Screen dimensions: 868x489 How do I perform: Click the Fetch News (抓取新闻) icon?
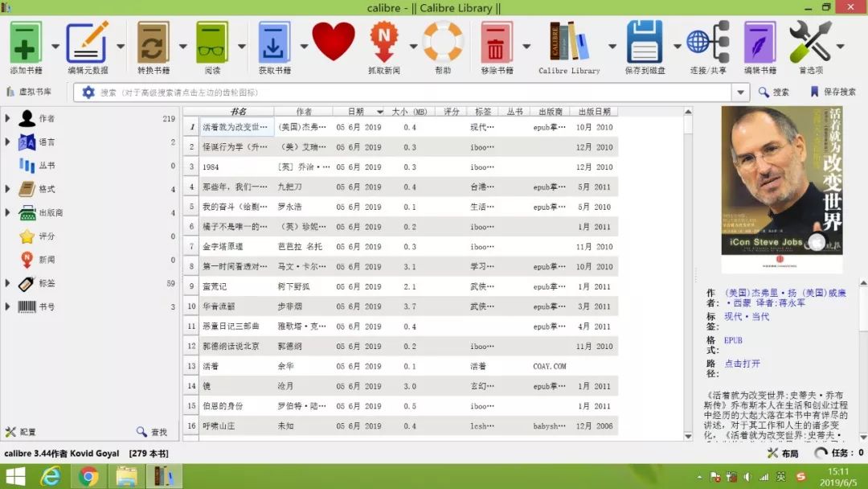384,43
